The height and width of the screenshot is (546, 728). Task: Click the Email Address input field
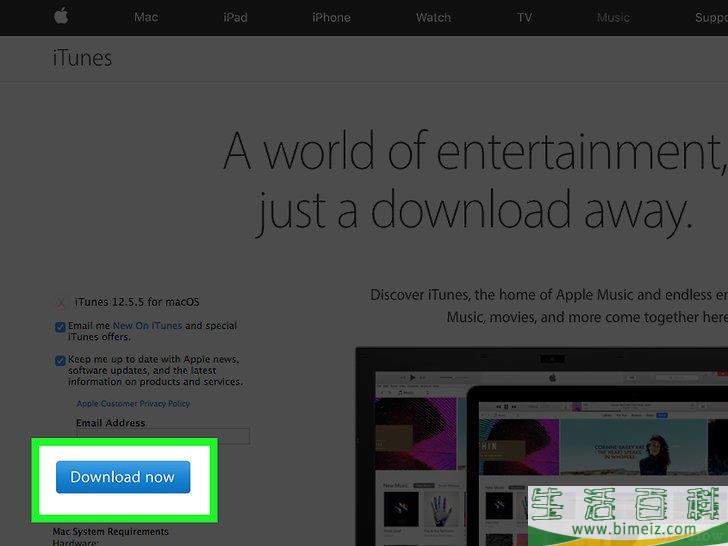pos(163,436)
